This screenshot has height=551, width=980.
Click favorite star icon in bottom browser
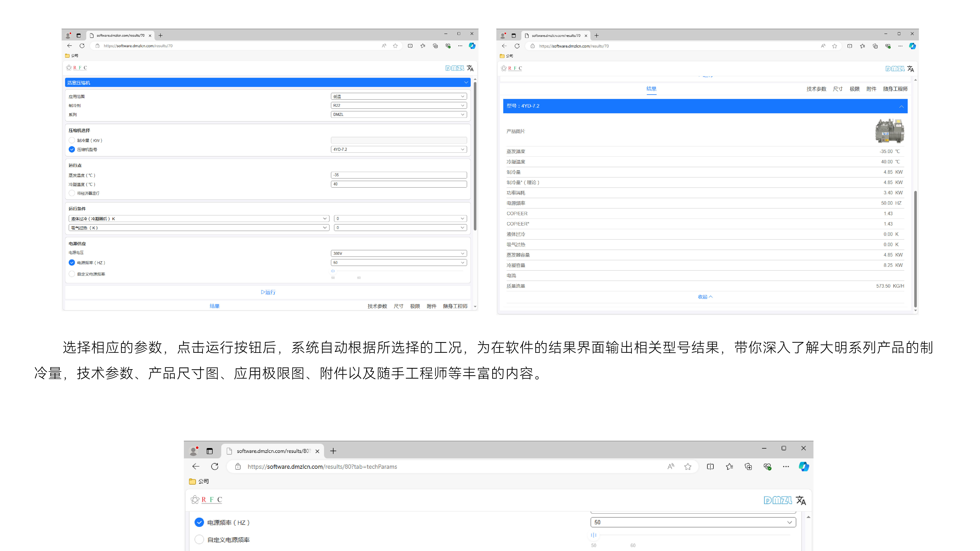click(688, 467)
